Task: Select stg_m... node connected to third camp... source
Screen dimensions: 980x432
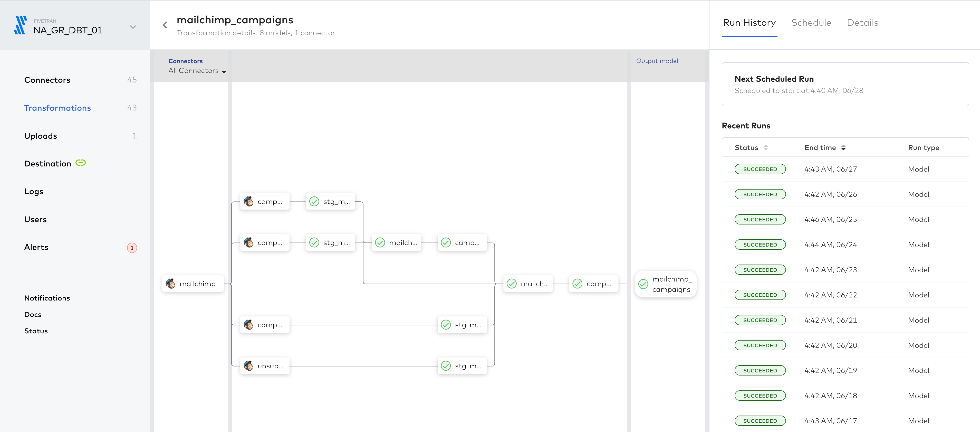Action: [462, 325]
